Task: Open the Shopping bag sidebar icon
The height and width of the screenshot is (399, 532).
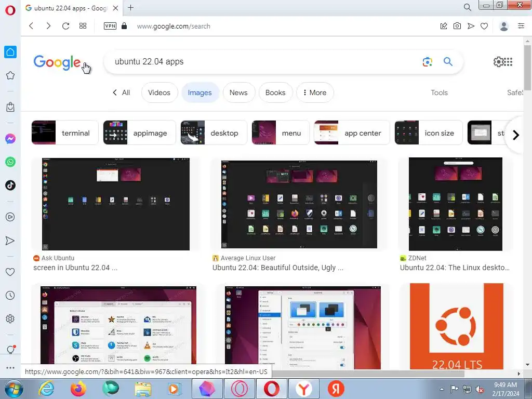Action: coord(10,107)
